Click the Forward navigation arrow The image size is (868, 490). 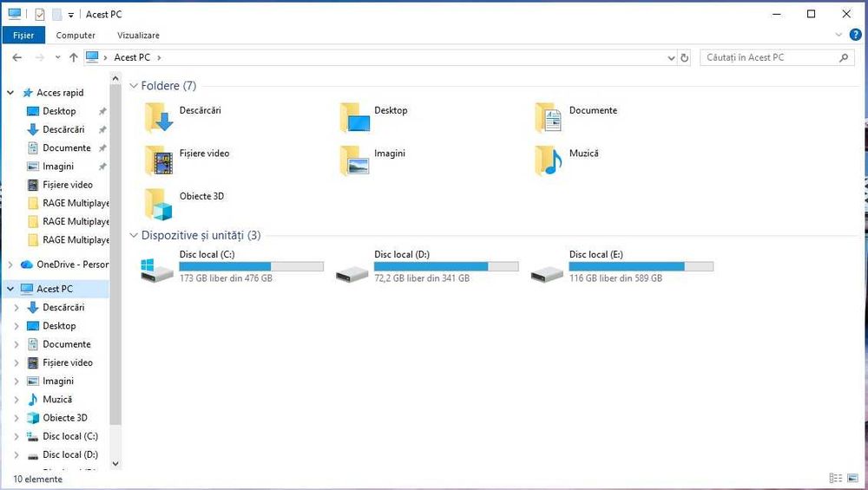pos(39,57)
